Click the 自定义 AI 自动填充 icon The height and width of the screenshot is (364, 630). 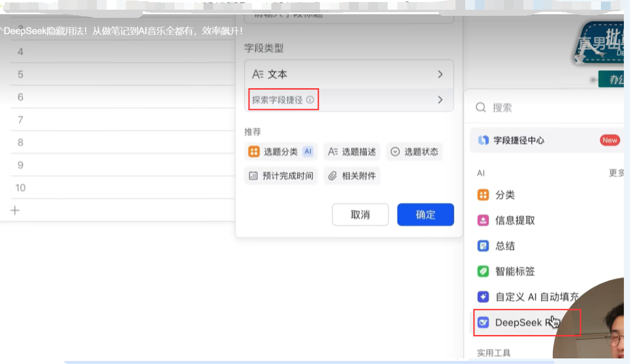click(x=483, y=297)
